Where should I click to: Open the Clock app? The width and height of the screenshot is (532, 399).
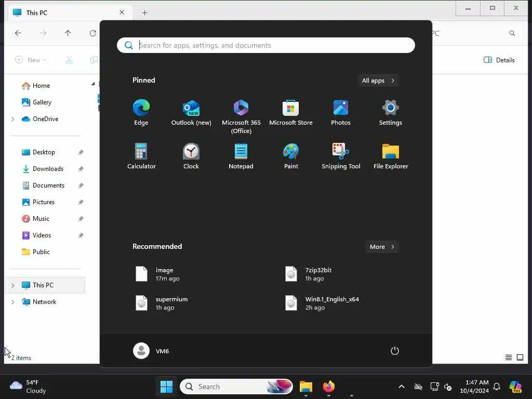click(x=191, y=156)
